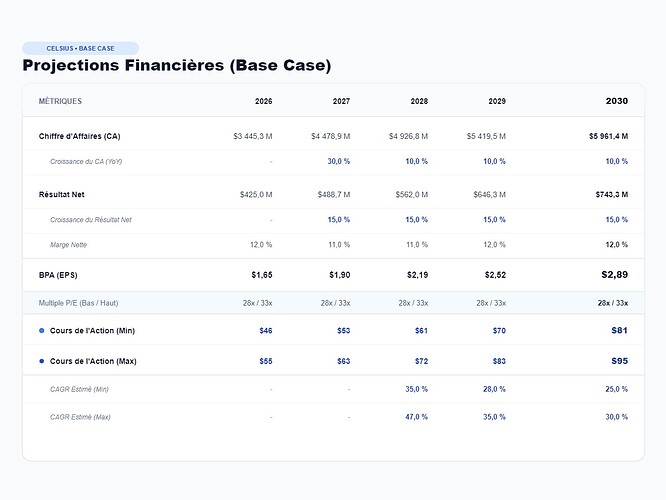This screenshot has height=500, width=666.
Task: Click the blue dot beside Cours de l'Action (Min)
Action: (x=42, y=331)
